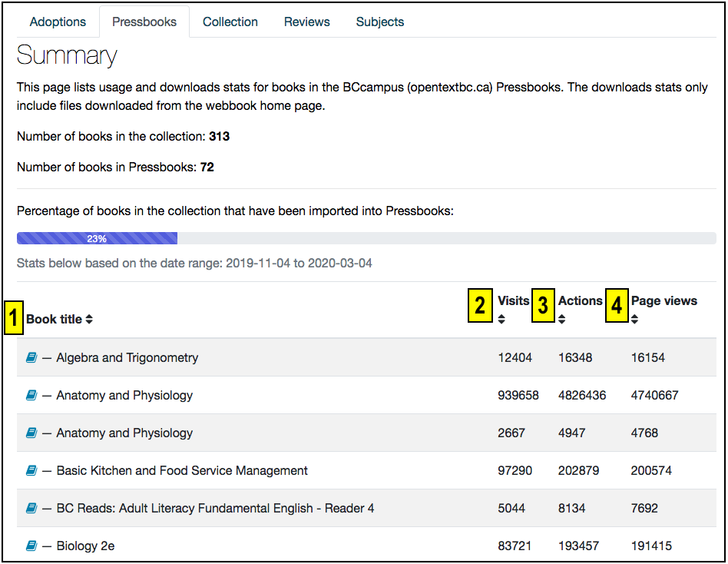The image size is (728, 564).
Task: Click the Actions column header text
Action: pos(580,300)
